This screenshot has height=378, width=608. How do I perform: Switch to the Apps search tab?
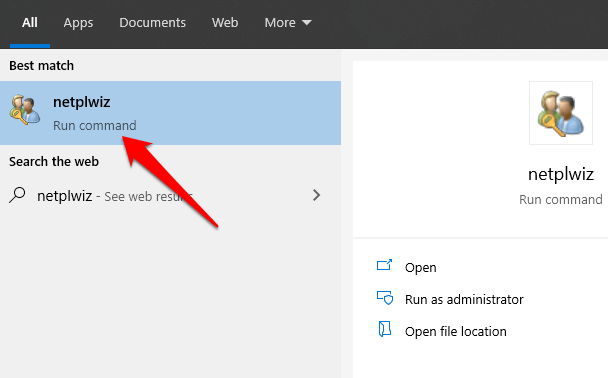click(78, 23)
